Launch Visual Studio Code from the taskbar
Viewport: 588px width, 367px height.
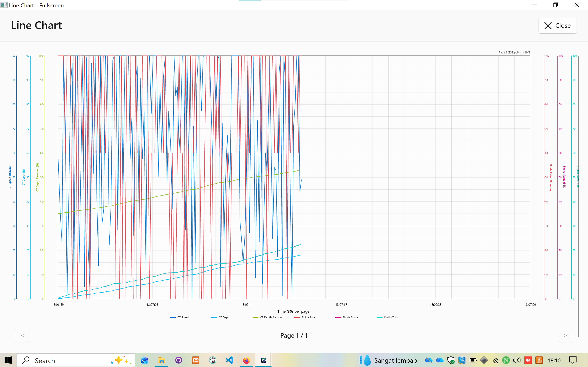click(x=229, y=360)
